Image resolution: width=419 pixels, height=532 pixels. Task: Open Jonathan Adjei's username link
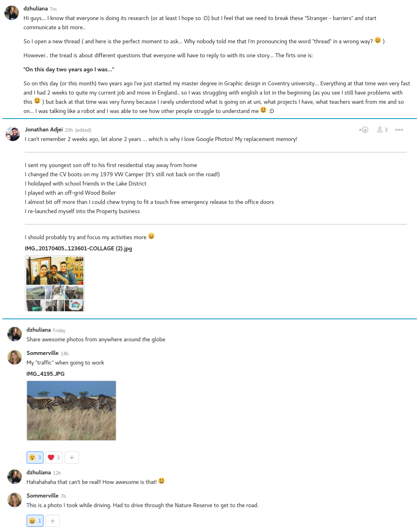44,129
